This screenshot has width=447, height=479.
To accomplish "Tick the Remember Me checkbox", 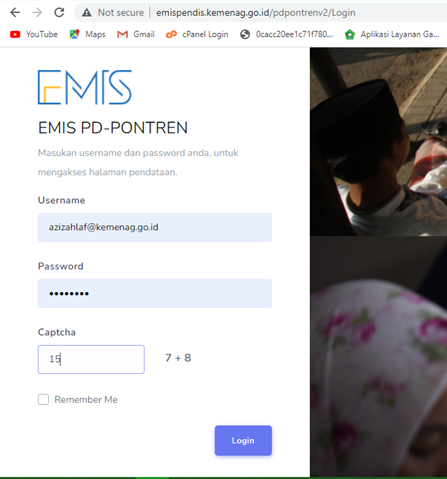I will (x=43, y=399).
